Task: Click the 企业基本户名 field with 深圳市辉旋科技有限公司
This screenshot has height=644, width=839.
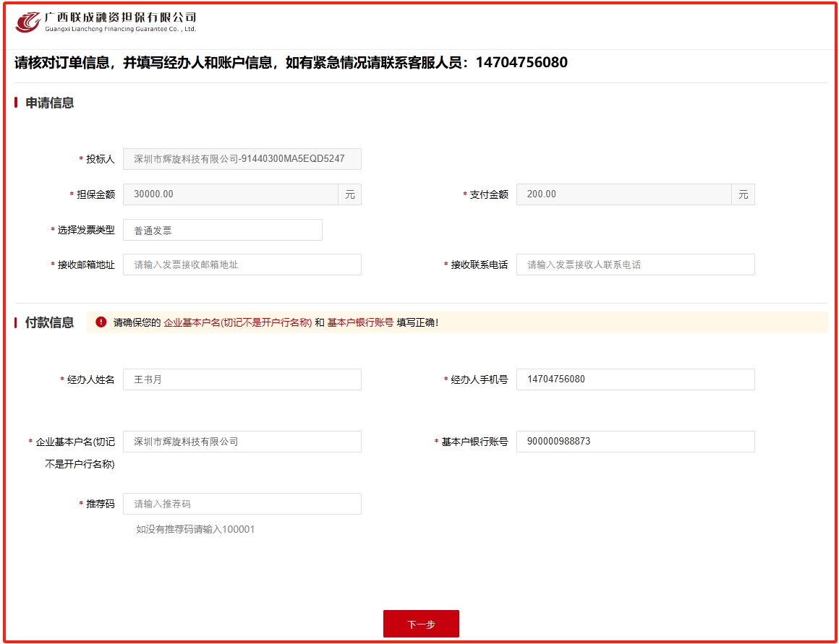Action: (242, 442)
